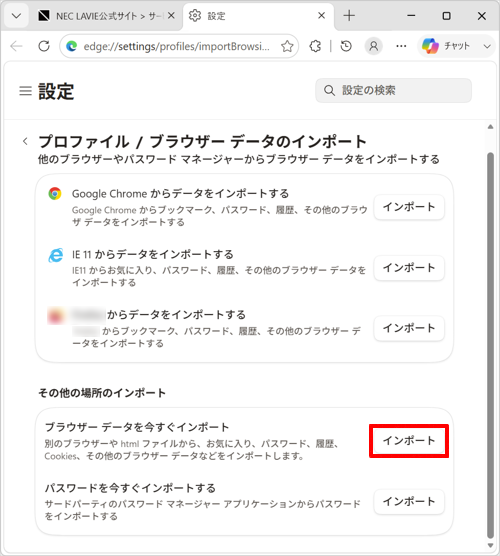Click the Google Chrome icon
Screen dimensions: 500x556
pos(55,194)
